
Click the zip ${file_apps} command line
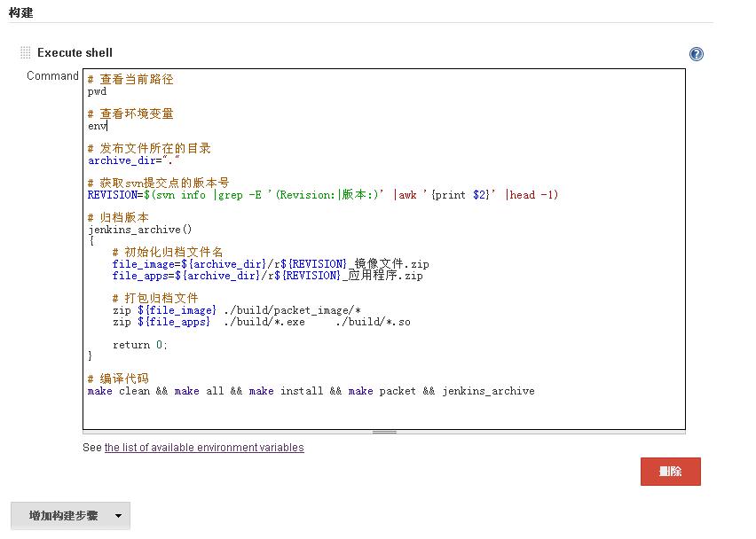point(261,322)
